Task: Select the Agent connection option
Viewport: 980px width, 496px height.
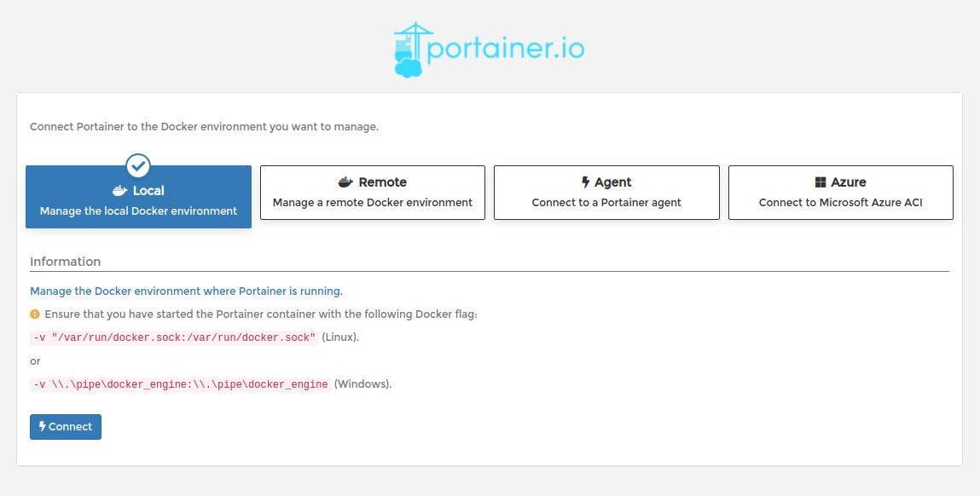Action: click(606, 193)
